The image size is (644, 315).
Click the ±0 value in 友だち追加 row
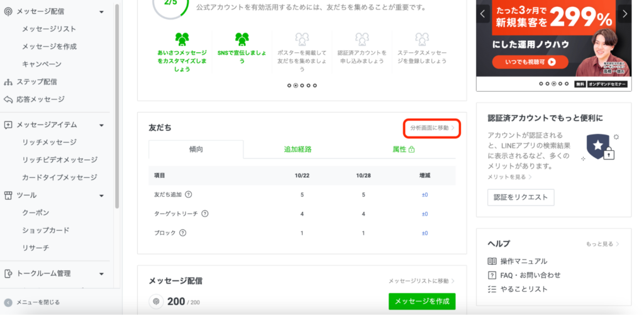tap(425, 195)
